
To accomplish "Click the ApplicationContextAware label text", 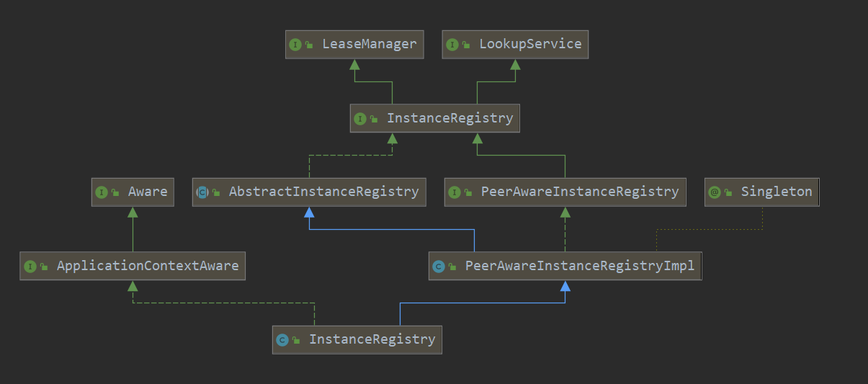I will tap(148, 266).
